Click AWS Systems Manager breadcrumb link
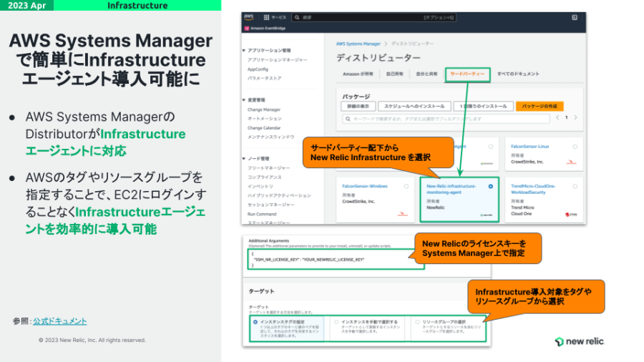Viewport: 644px width, 362px height. (358, 44)
